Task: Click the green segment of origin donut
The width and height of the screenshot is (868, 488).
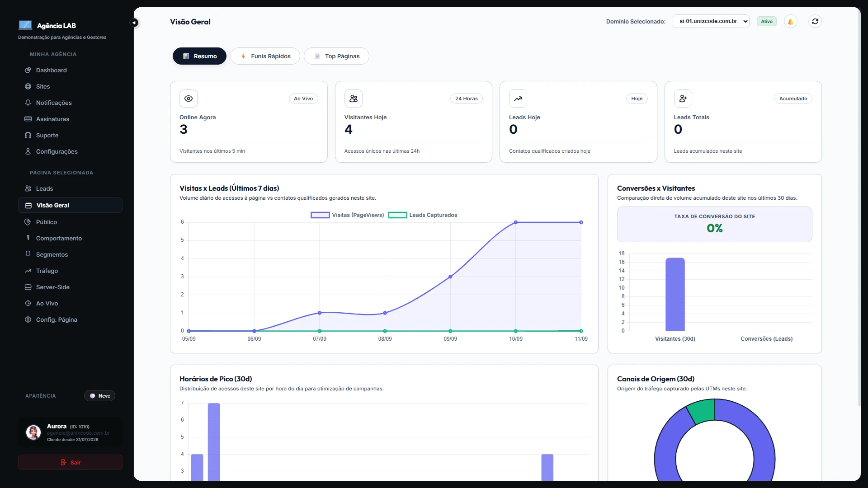Action: [x=702, y=411]
